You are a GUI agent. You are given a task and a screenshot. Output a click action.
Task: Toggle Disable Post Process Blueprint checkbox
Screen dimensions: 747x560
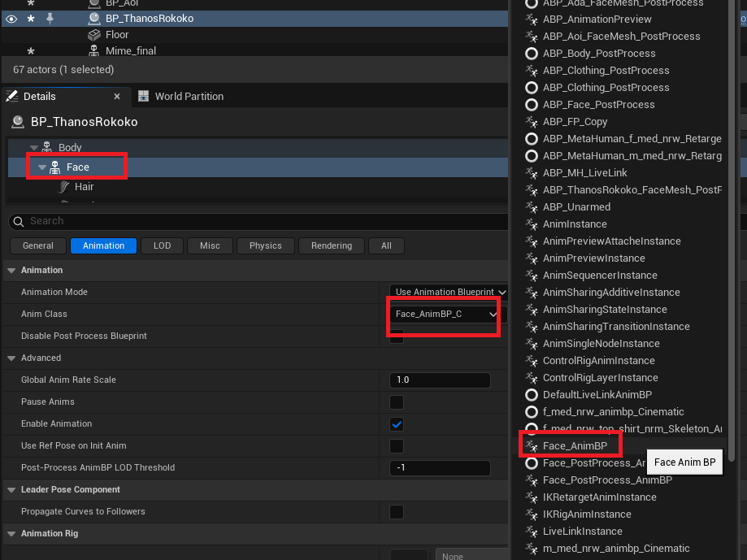point(397,336)
